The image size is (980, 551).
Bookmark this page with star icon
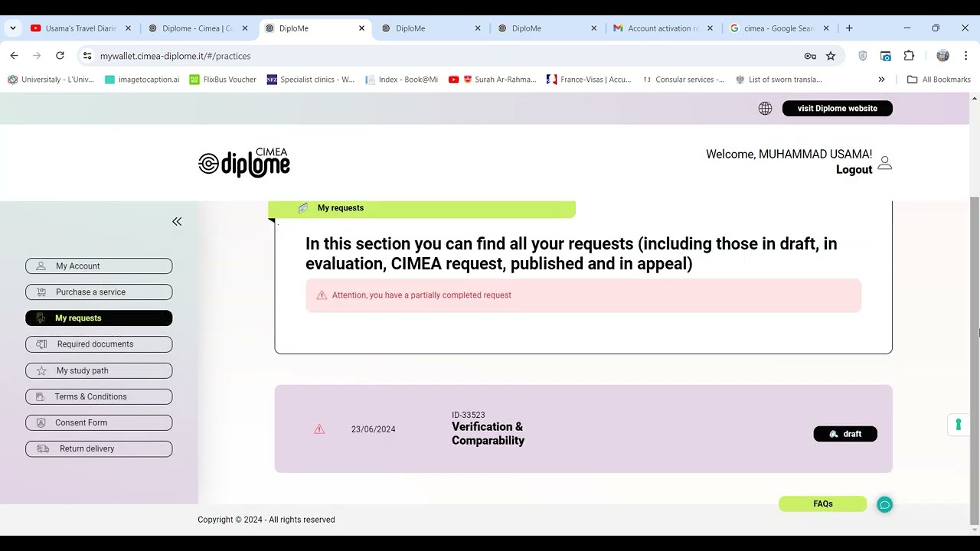coord(831,56)
